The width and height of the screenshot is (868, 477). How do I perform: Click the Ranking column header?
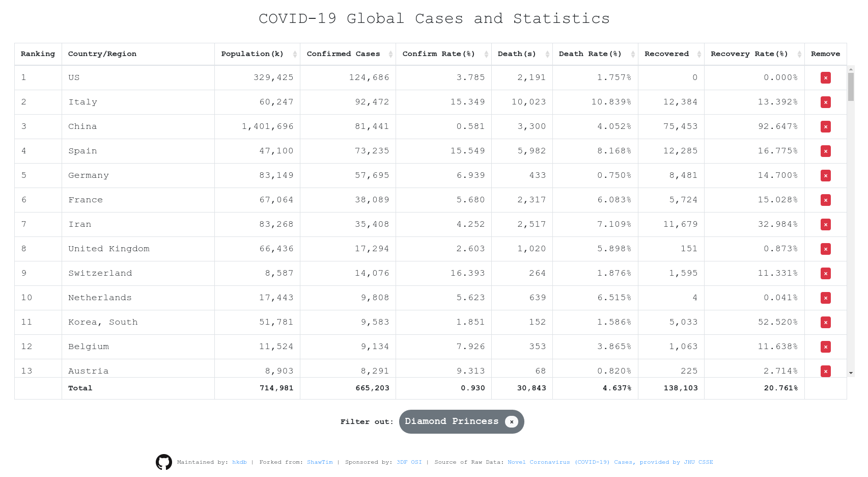[38, 54]
